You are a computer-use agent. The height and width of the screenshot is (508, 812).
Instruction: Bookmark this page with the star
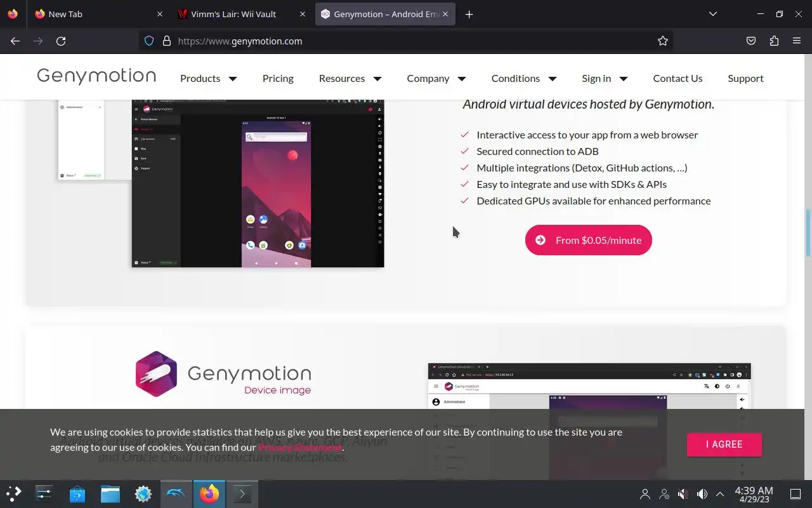tap(663, 41)
